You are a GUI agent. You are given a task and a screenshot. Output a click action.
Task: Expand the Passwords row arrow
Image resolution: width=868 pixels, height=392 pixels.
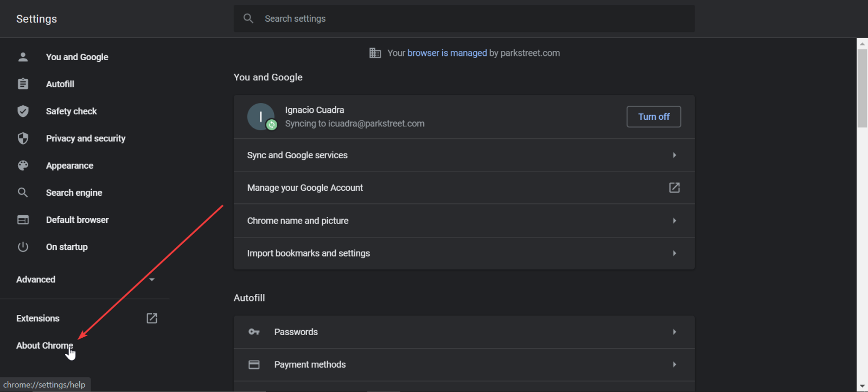point(674,332)
